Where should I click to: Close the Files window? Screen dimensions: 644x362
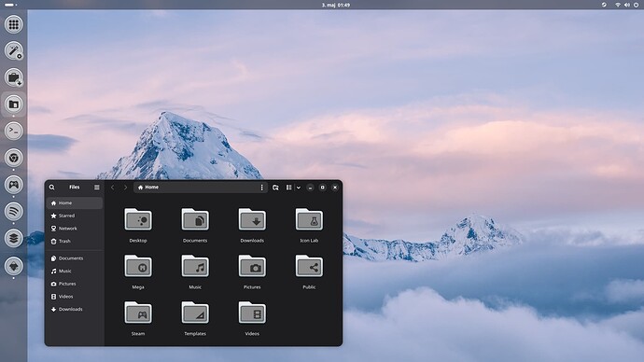click(335, 188)
